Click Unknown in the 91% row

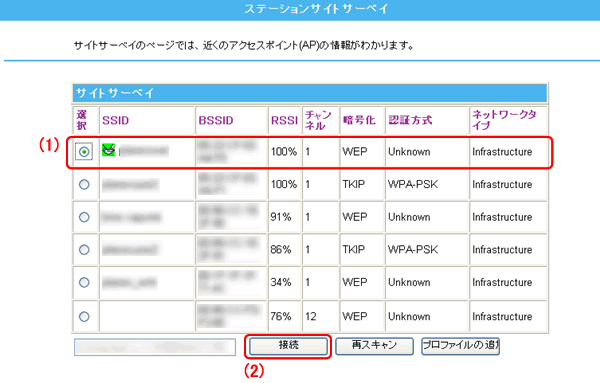(409, 217)
